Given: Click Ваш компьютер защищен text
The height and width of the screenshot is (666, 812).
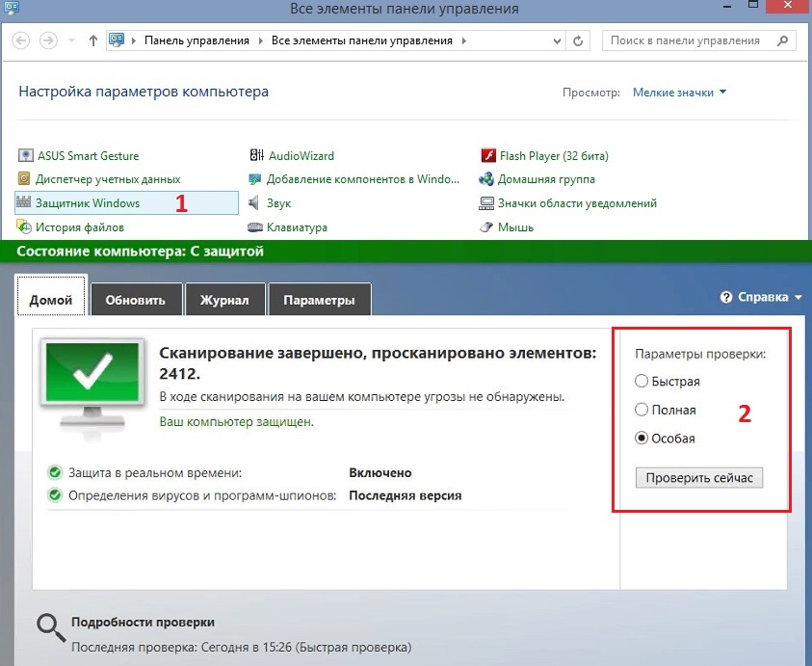Looking at the screenshot, I should [x=237, y=422].
